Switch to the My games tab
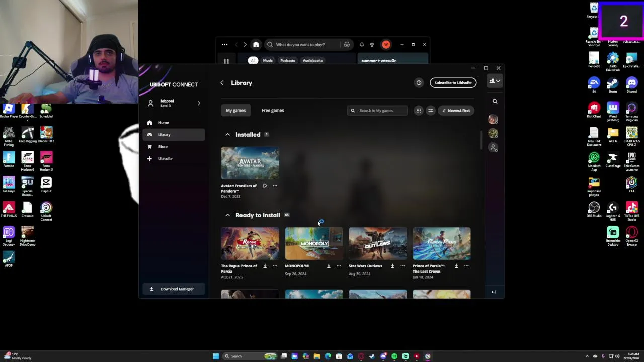Screen dimensions: 644x362 click(x=236, y=110)
